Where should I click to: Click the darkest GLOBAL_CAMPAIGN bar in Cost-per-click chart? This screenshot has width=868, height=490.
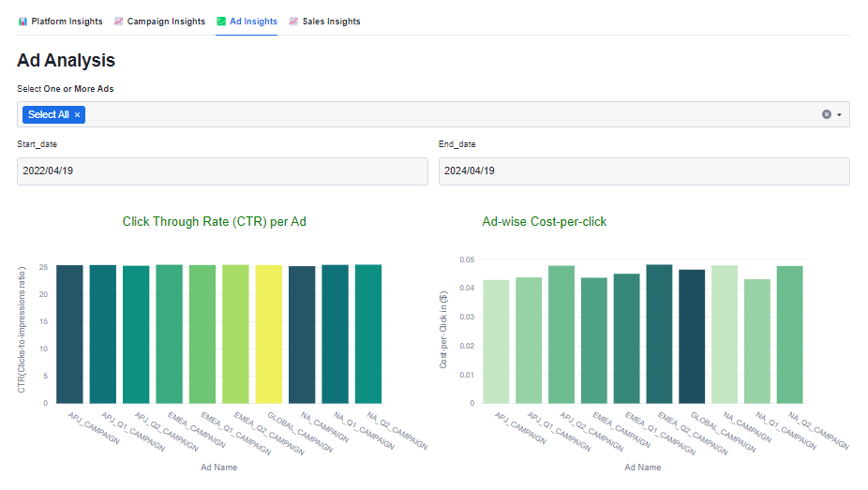click(x=692, y=336)
